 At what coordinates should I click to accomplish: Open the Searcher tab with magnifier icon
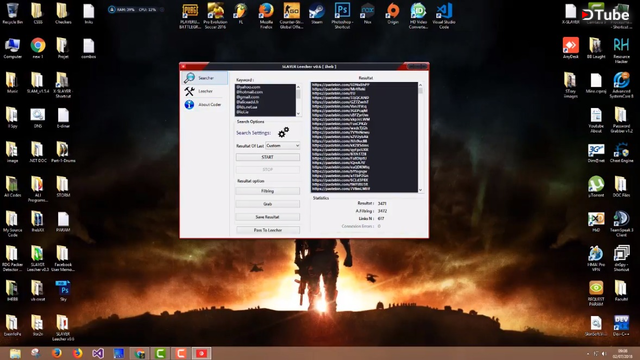pos(205,78)
